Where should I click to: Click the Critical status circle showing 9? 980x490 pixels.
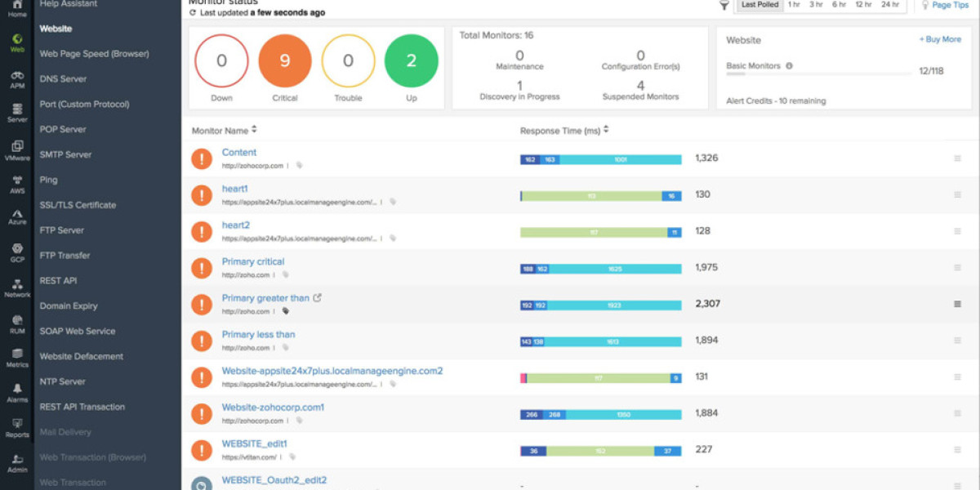click(285, 60)
